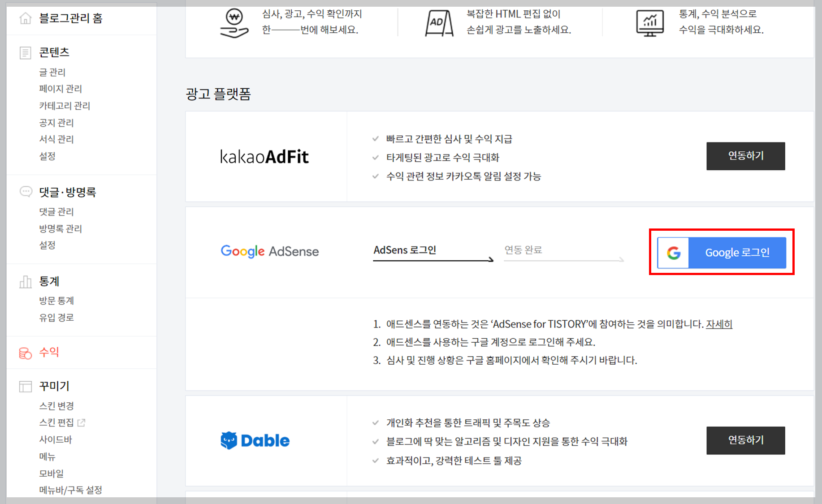This screenshot has width=822, height=504.
Task: Click the 댓글·방명록 speech bubble icon
Action: point(26,192)
